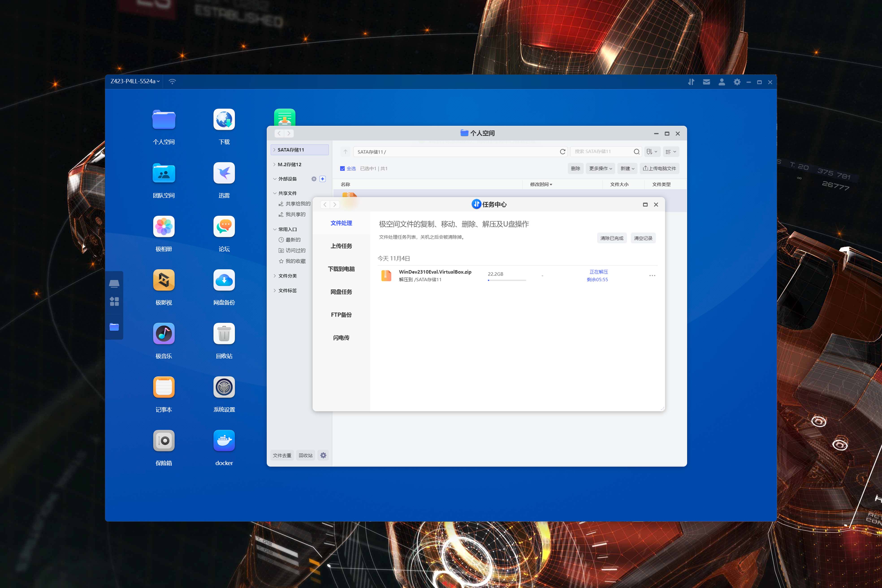Launch the 极音乐 desktop app
The height and width of the screenshot is (588, 882).
tap(164, 334)
